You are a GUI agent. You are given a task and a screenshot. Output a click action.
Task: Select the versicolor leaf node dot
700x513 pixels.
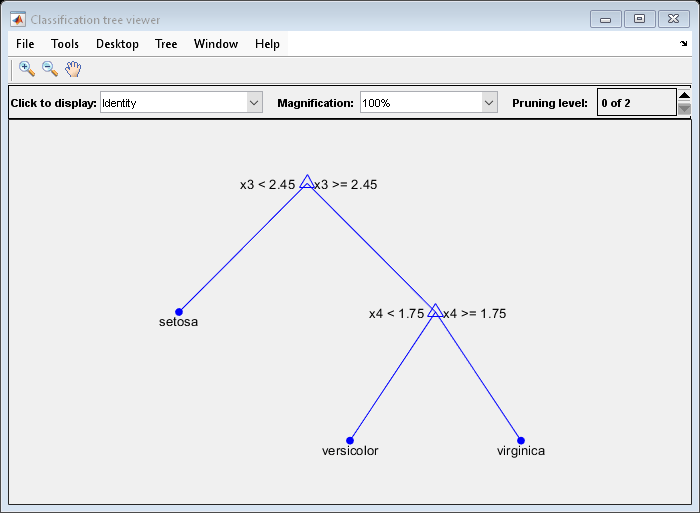350,440
